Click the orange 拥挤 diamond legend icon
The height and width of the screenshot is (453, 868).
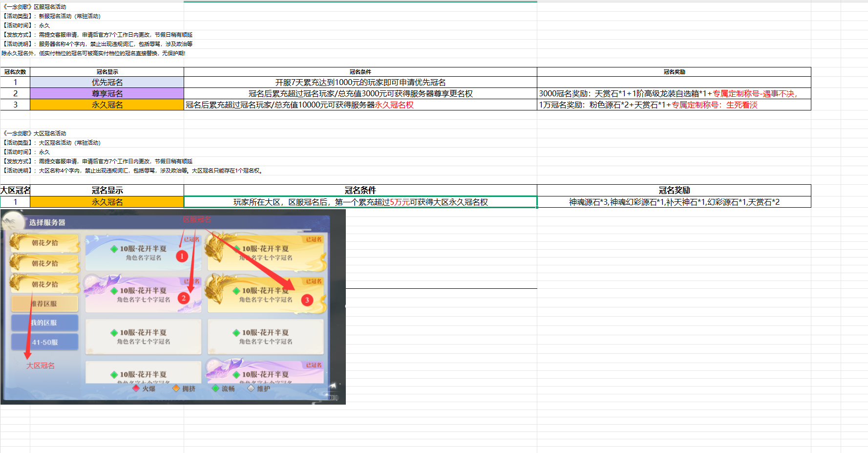coord(176,388)
